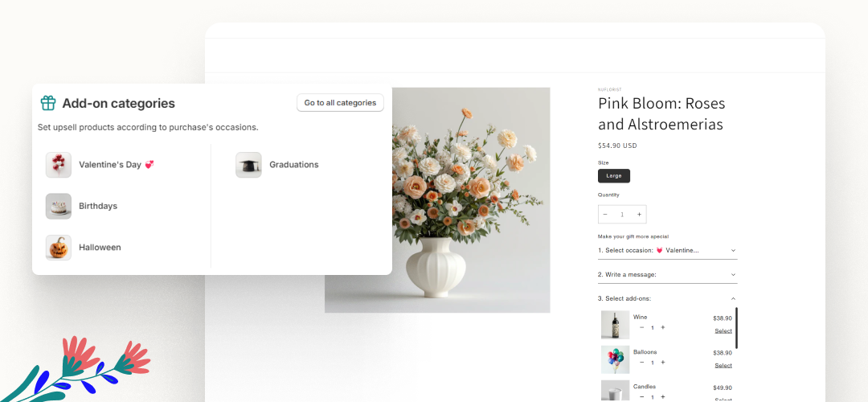This screenshot has height=402, width=868.
Task: Expand the Select occasion dropdown
Action: (667, 251)
